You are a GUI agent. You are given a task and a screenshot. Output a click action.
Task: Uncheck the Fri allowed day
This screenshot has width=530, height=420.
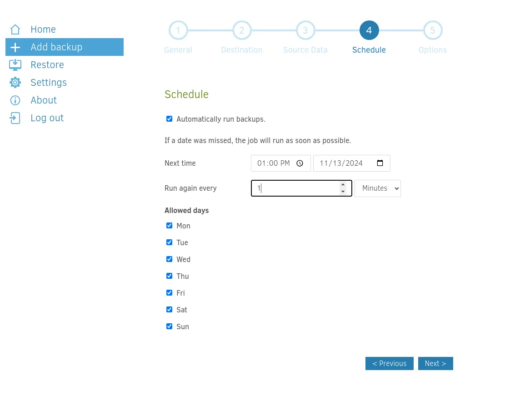(x=170, y=293)
